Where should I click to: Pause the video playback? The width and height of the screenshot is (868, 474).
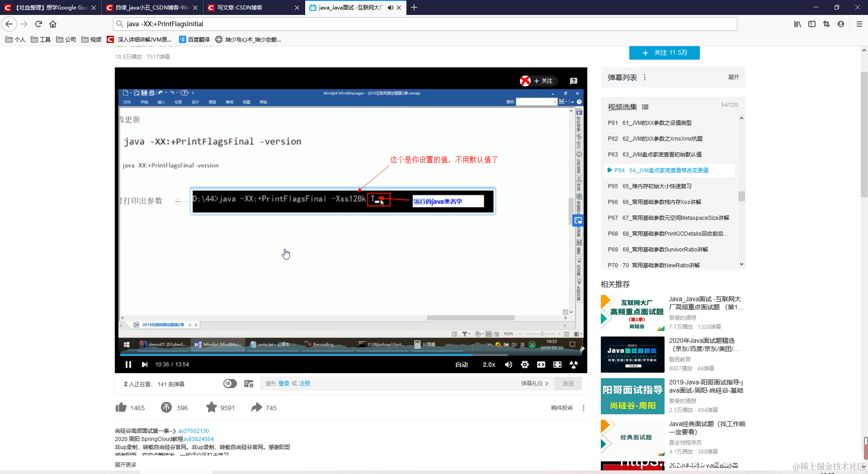tap(128, 365)
